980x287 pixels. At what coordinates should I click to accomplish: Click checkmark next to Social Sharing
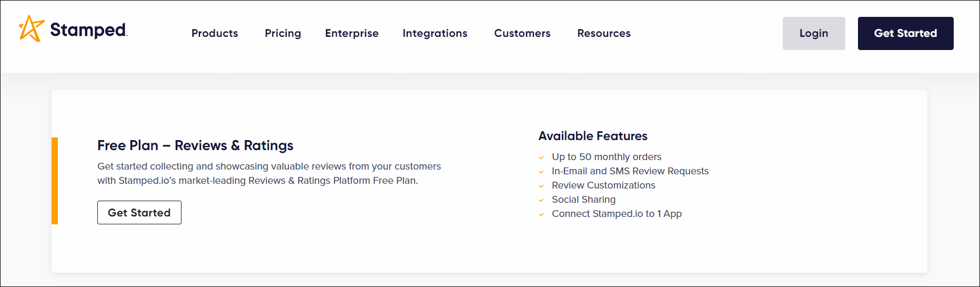541,200
